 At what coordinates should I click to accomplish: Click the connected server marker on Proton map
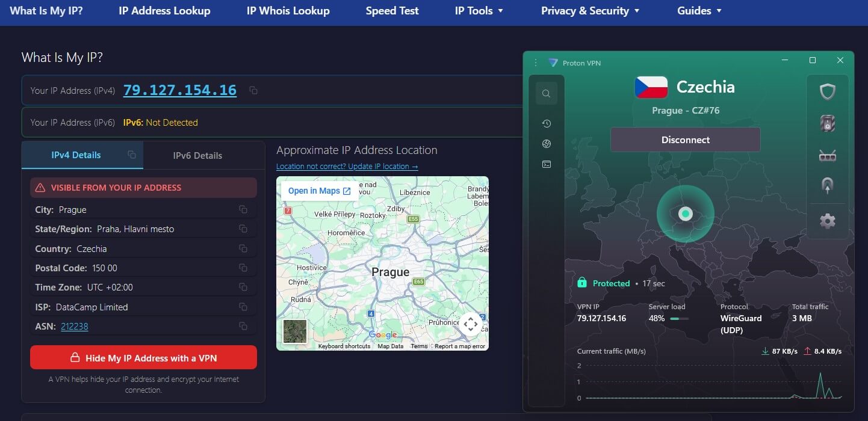point(685,214)
